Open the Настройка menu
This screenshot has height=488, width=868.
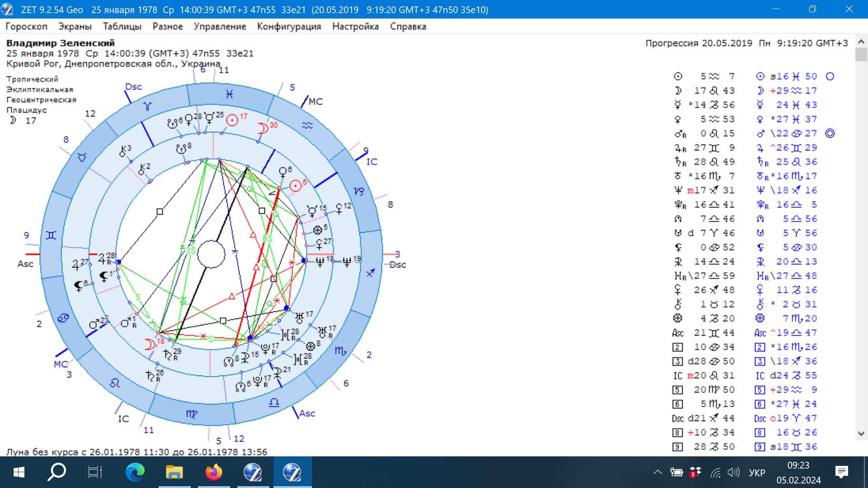pos(355,26)
